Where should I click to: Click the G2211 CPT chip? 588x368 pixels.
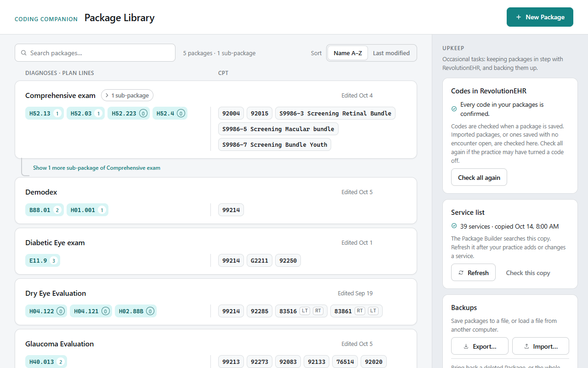click(x=260, y=260)
